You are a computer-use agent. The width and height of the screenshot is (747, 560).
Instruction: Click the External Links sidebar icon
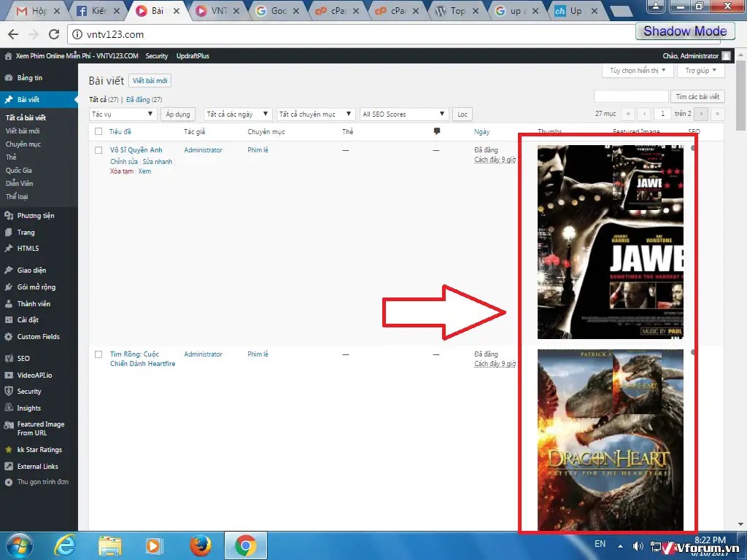(x=9, y=466)
